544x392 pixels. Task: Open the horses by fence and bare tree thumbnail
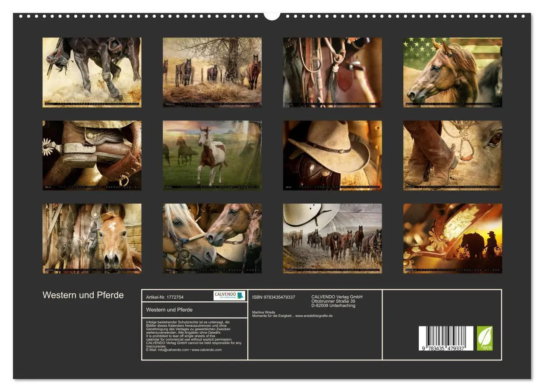click(212, 72)
